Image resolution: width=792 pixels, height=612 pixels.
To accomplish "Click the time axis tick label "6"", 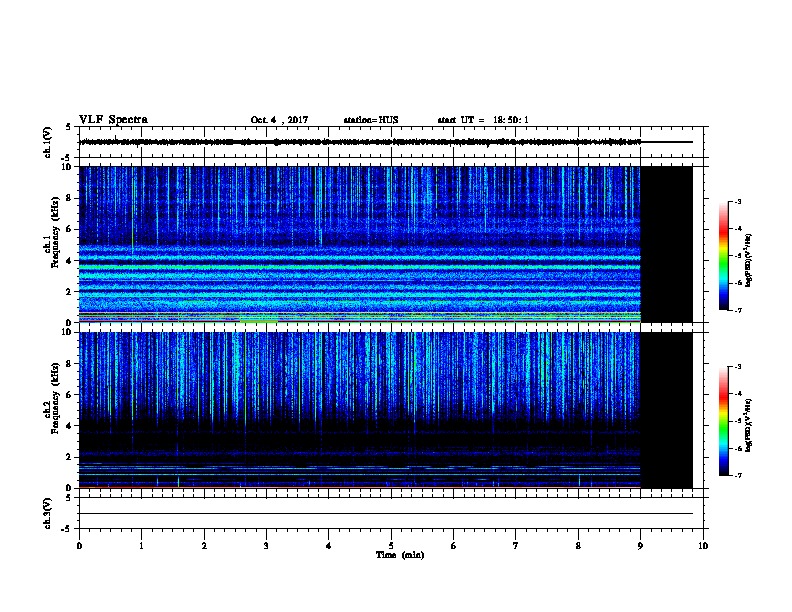I will pyautogui.click(x=453, y=546).
